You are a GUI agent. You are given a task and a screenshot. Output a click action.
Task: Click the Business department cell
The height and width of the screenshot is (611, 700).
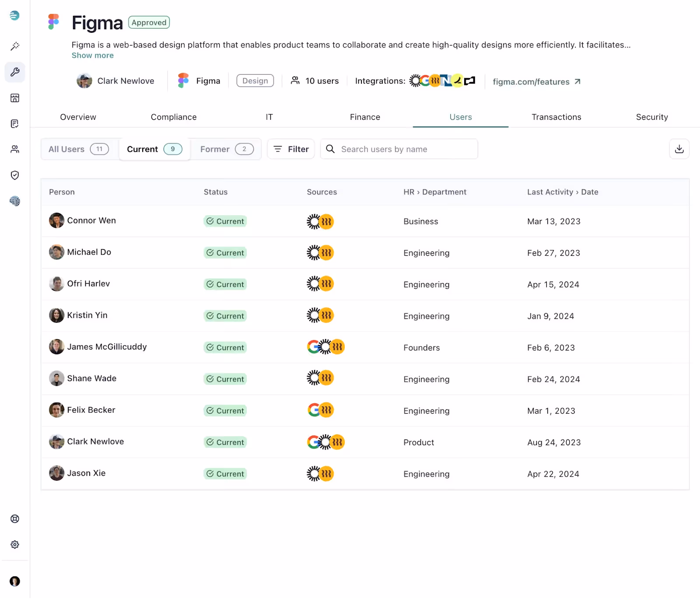click(x=421, y=221)
